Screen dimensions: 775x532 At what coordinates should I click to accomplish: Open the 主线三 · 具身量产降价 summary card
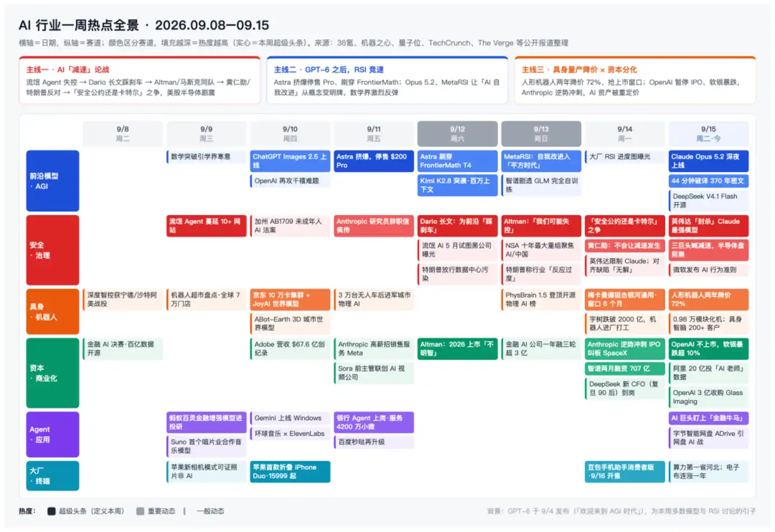635,80
